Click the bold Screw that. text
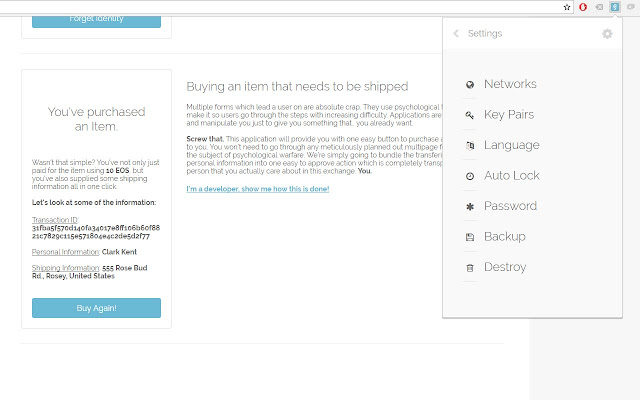 tap(205, 139)
